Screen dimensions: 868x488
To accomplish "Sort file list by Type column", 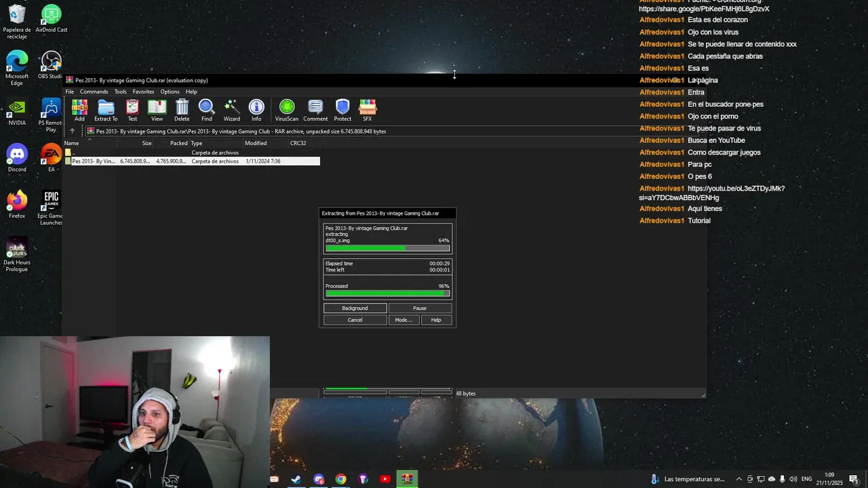I will point(216,143).
